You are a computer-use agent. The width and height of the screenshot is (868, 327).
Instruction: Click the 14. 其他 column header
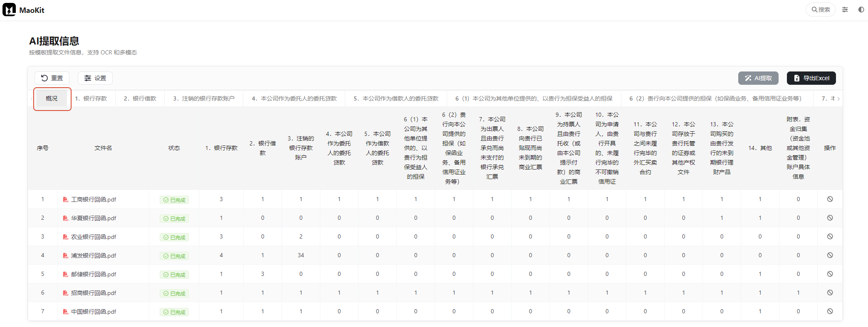tap(760, 148)
